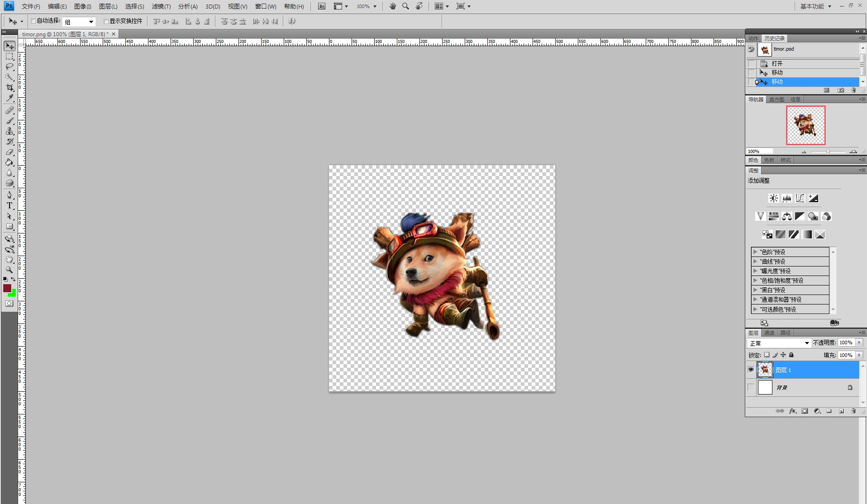Select the Zoom tool in the tools panel

coord(10,270)
